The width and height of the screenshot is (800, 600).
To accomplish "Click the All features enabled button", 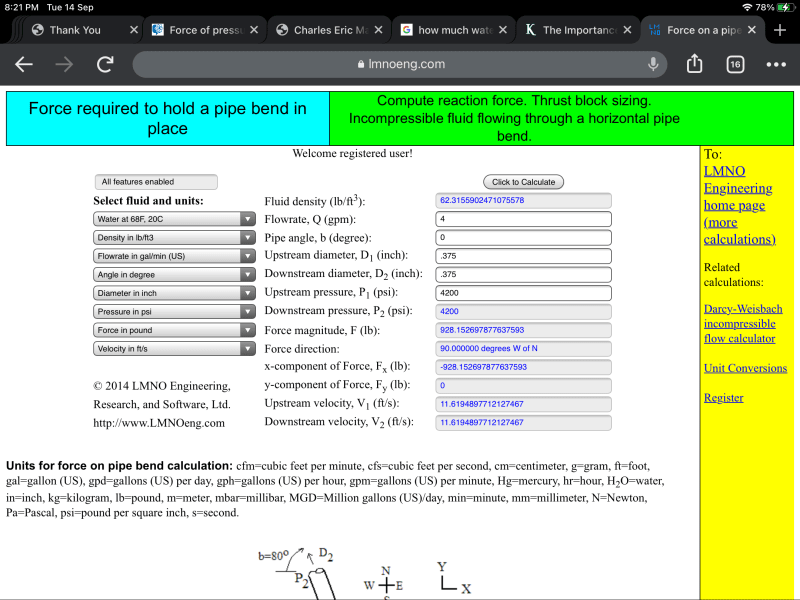I will click(156, 182).
